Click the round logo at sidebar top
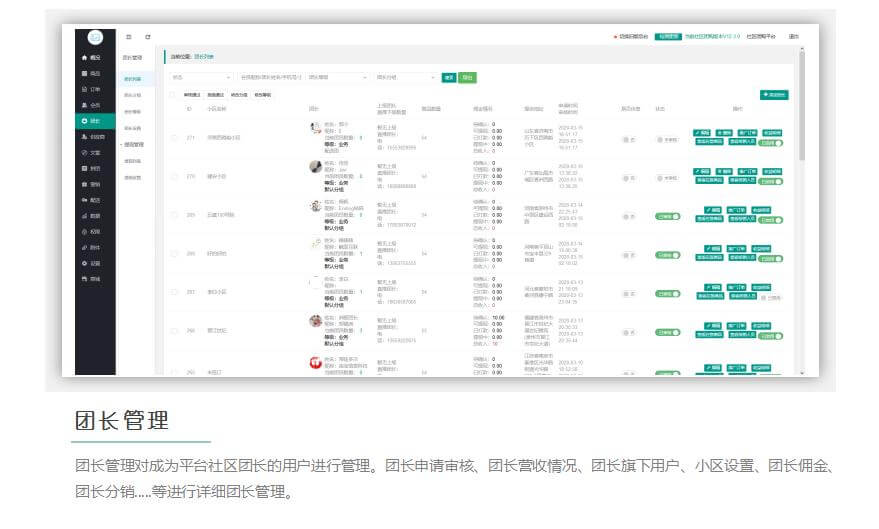This screenshot has height=529, width=879. click(x=94, y=37)
